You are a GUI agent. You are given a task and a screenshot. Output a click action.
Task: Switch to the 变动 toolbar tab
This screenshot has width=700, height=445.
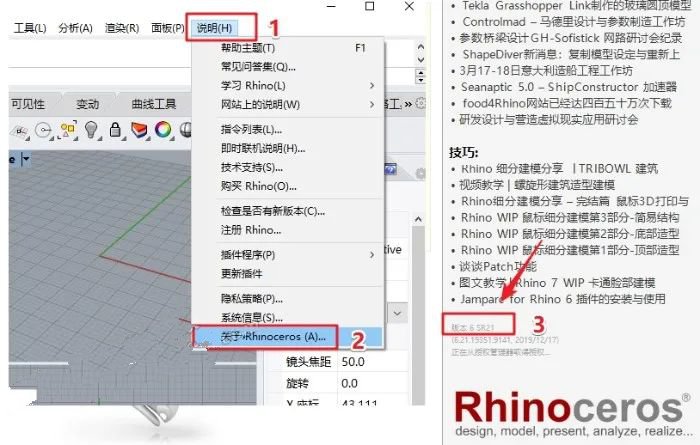[x=88, y=104]
